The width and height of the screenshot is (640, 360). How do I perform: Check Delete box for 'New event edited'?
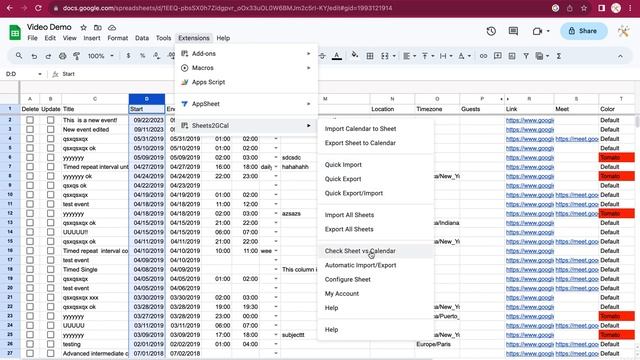point(30,130)
